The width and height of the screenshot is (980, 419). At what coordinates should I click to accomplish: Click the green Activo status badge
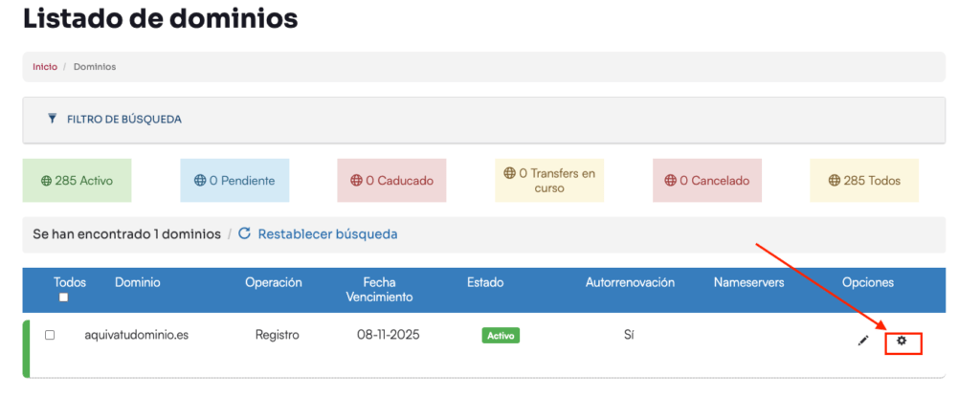(x=501, y=336)
